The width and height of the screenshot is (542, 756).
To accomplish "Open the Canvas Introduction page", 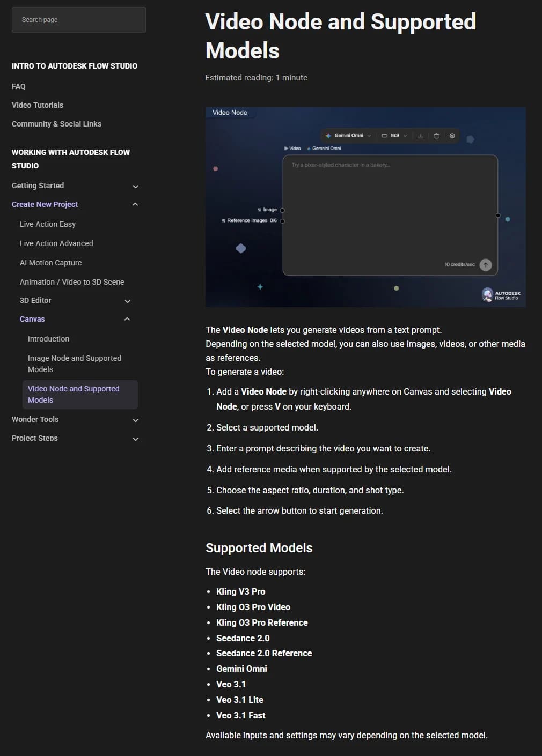I will coord(48,339).
